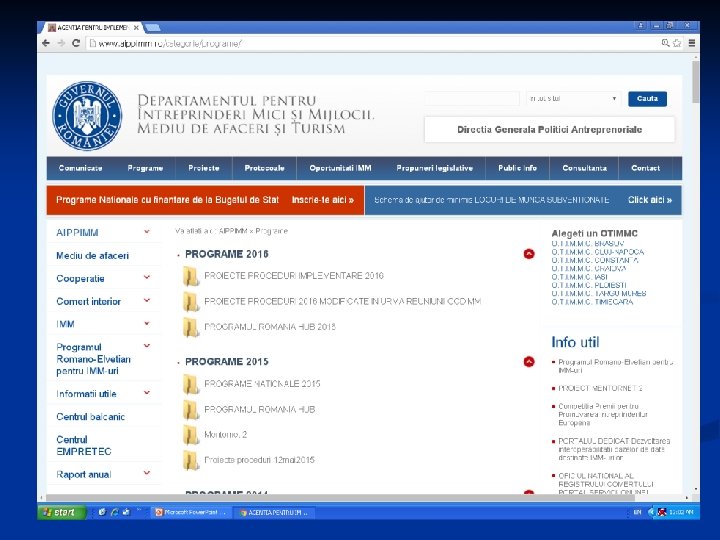Select O.T.I.M.M.C. TIMISOARA link

tap(592, 302)
